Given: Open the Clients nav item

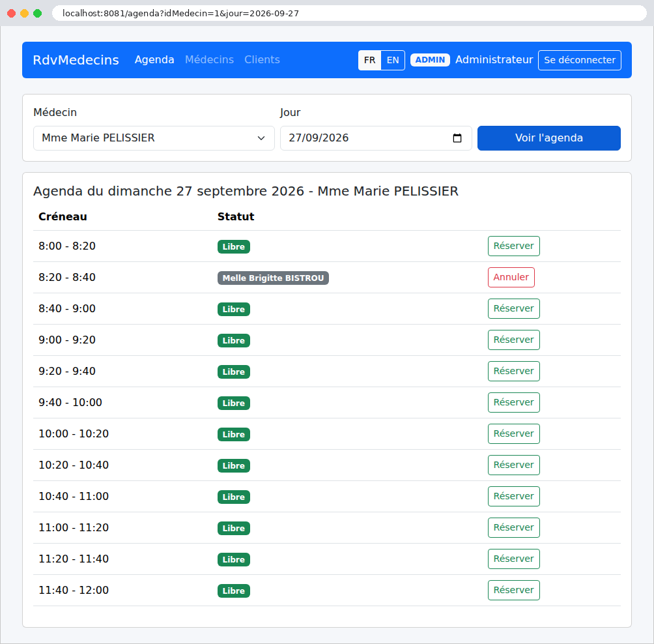Looking at the screenshot, I should click(262, 60).
